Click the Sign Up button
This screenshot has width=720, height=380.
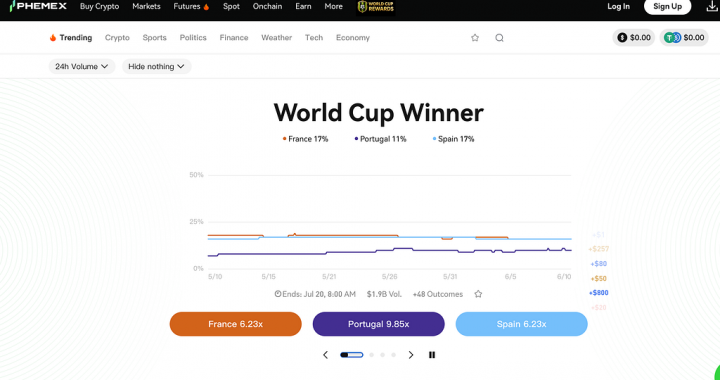(x=668, y=6)
